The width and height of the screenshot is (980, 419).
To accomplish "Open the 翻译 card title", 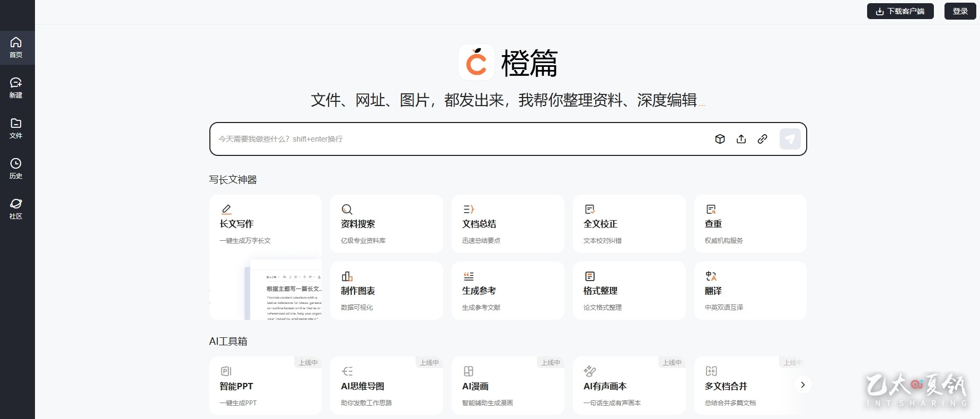I will (713, 291).
